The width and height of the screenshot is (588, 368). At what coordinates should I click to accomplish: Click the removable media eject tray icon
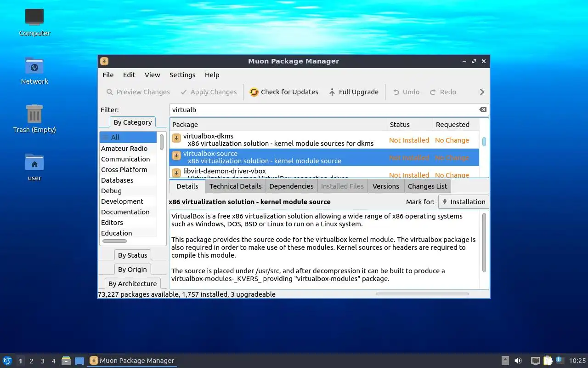pyautogui.click(x=505, y=361)
